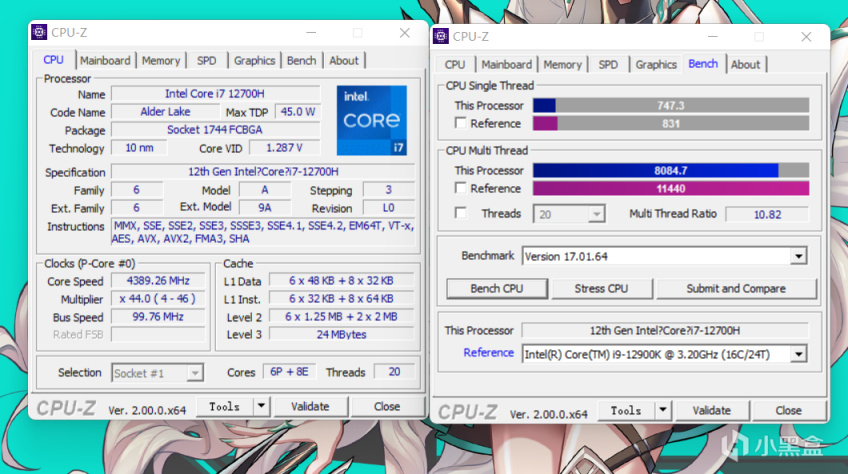Image resolution: width=848 pixels, height=474 pixels.
Task: Click the CPU-Z app icon in right window title bar
Action: tap(441, 36)
